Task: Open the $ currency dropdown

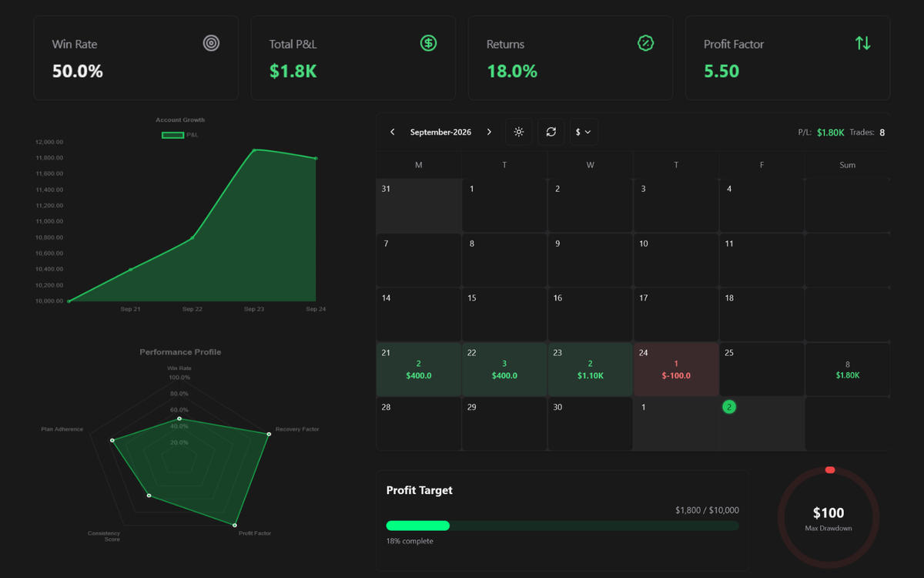Action: 584,132
